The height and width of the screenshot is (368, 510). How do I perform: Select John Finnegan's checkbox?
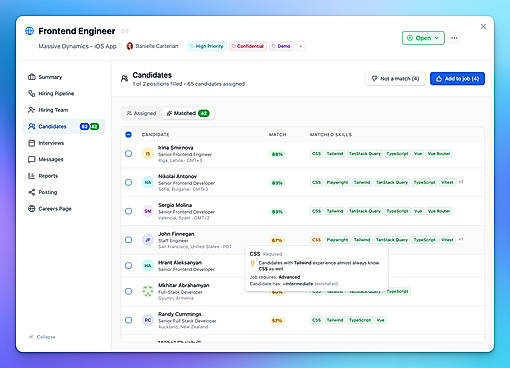click(x=128, y=240)
